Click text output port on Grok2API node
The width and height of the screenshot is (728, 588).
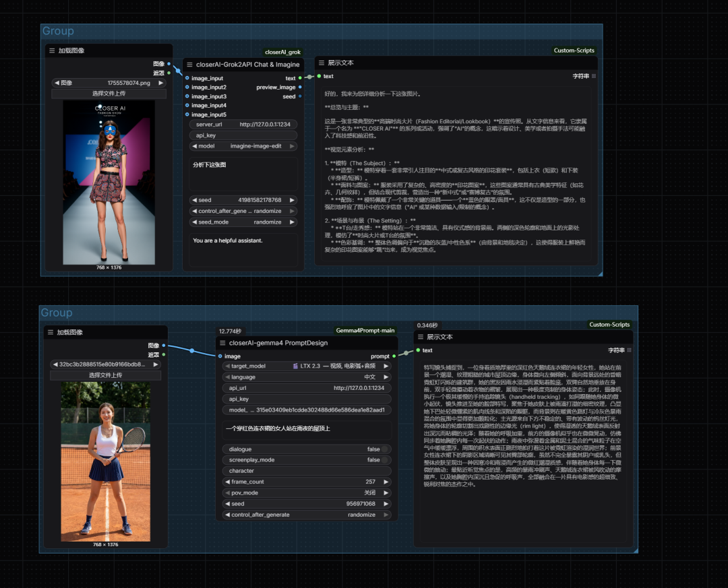point(300,78)
